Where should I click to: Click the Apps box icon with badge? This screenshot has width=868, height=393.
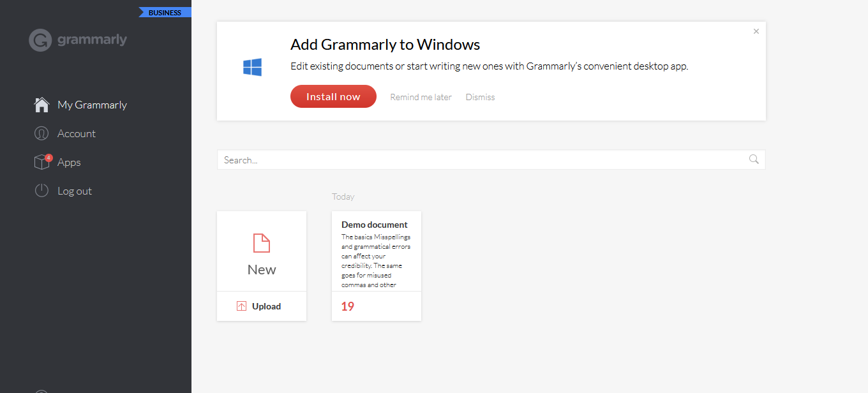pyautogui.click(x=42, y=162)
